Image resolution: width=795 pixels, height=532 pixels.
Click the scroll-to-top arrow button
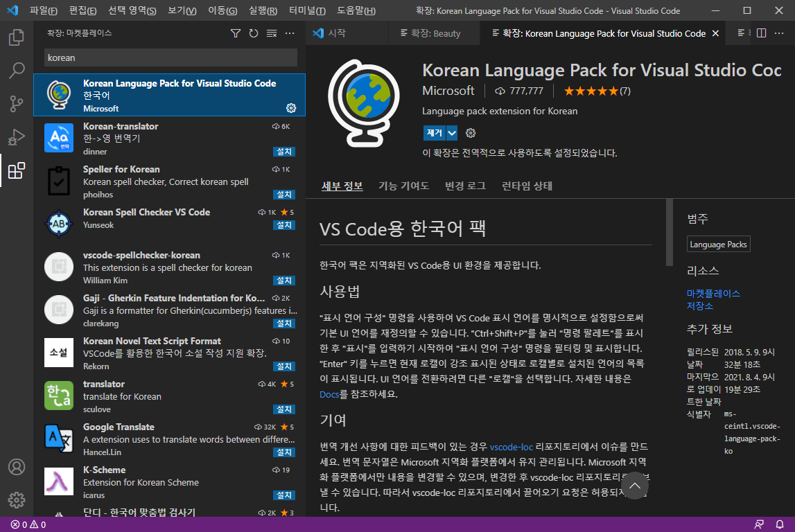pyautogui.click(x=635, y=486)
